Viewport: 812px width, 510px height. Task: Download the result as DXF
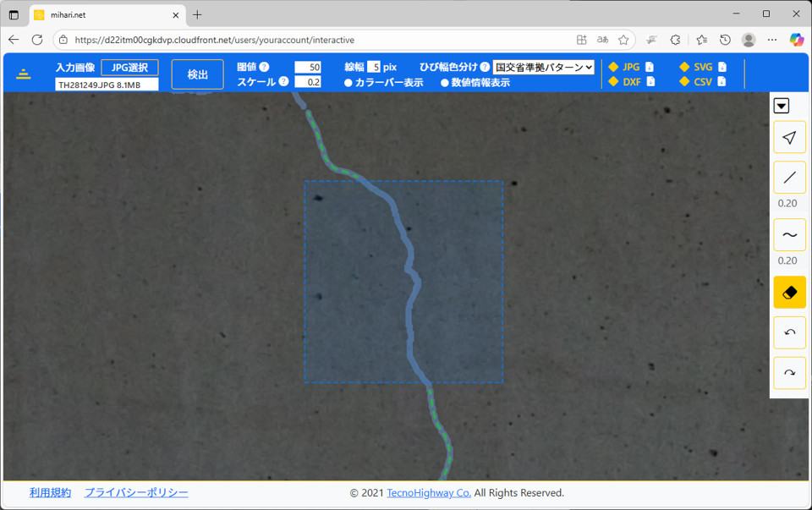(x=632, y=82)
